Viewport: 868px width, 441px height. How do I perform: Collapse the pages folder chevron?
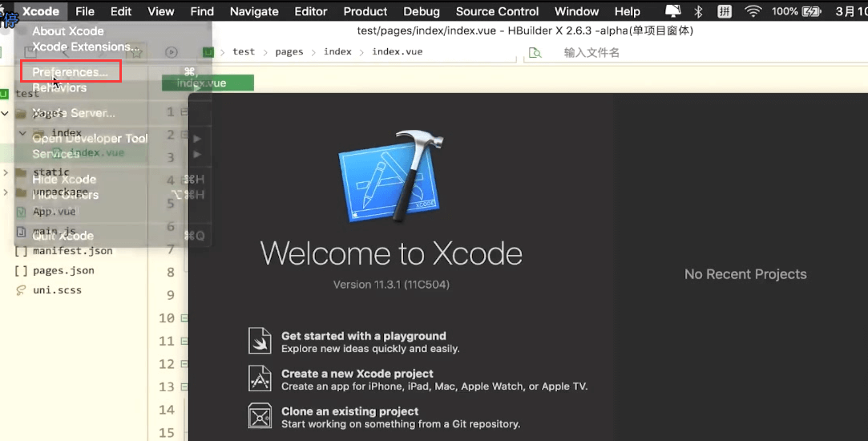[5, 114]
